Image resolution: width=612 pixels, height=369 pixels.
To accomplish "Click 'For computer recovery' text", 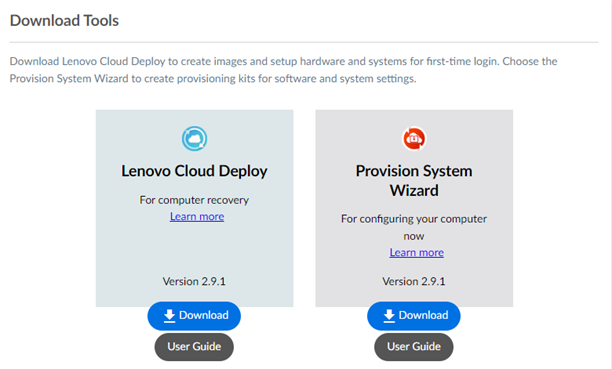I will click(194, 200).
